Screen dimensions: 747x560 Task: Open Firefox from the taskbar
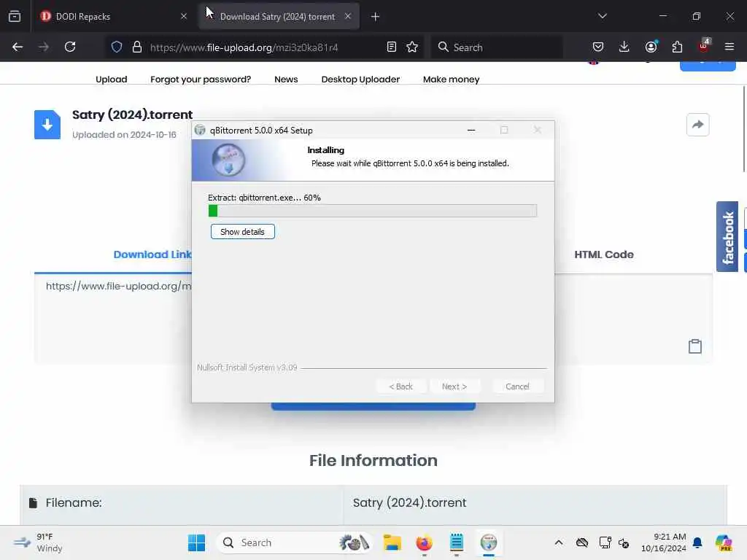point(424,542)
